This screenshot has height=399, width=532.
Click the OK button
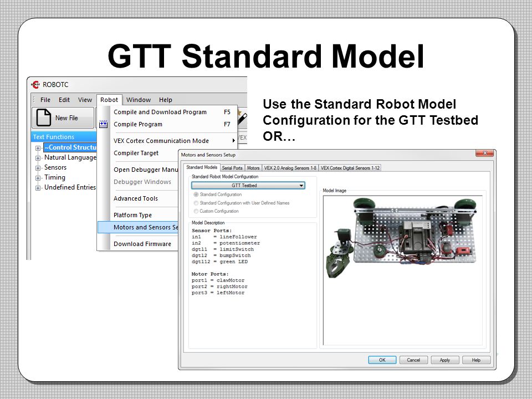tap(382, 360)
